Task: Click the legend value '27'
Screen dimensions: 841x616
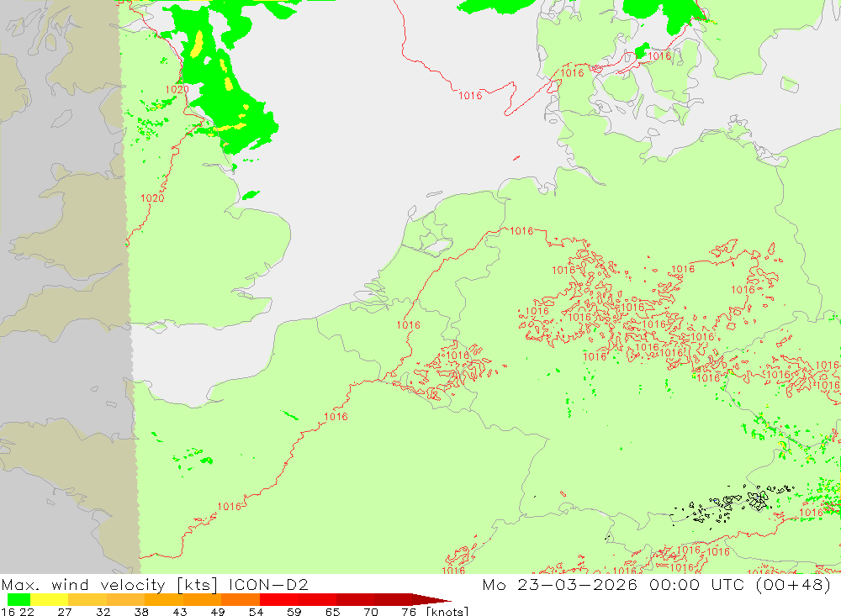Action: (65, 612)
